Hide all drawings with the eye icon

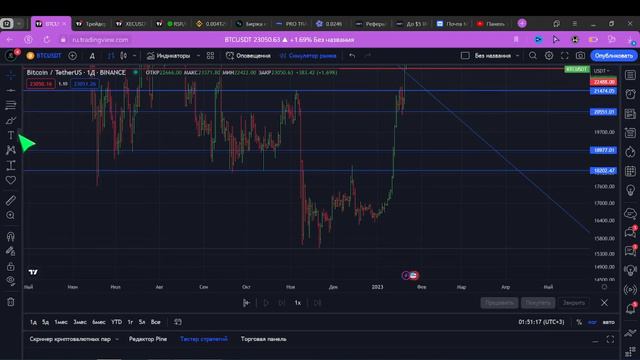click(11, 280)
